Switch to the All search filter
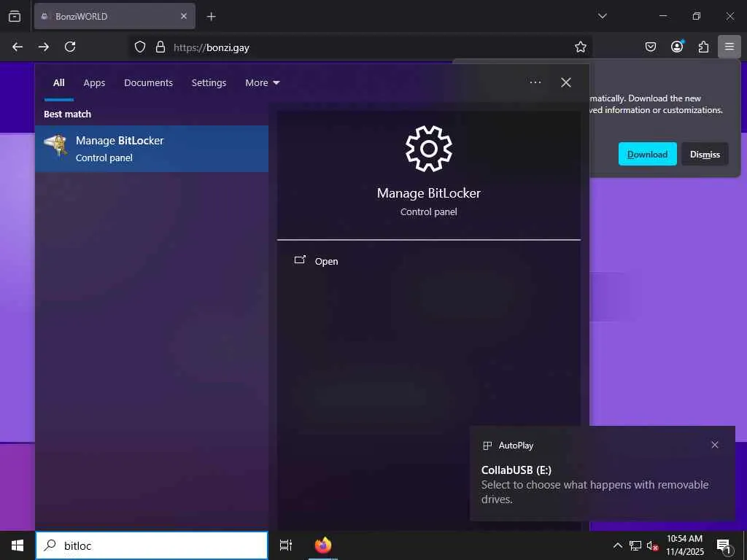This screenshot has width=747, height=560. [x=58, y=83]
